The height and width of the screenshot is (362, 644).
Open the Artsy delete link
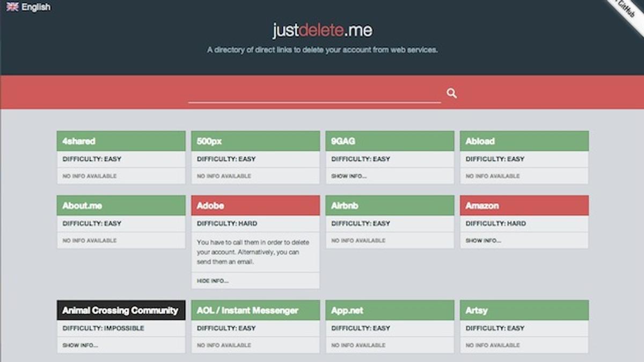point(524,310)
